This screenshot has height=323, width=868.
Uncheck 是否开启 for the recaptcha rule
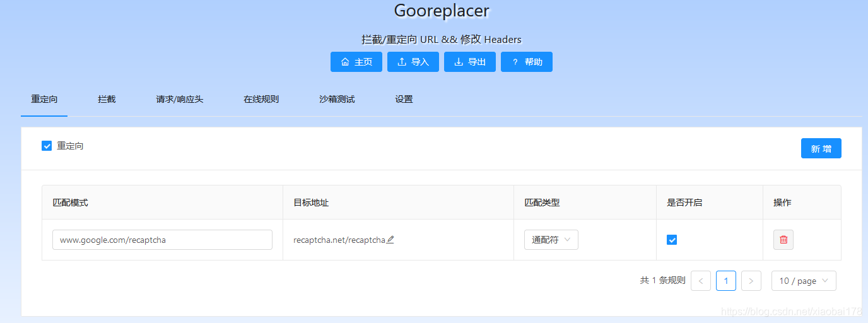pos(672,240)
